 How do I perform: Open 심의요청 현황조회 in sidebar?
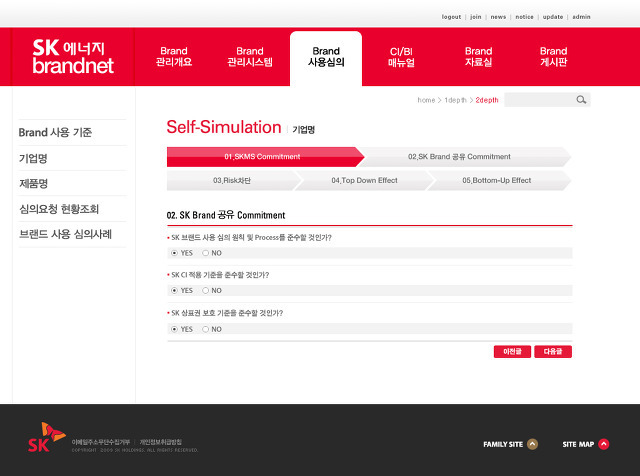pyautogui.click(x=59, y=209)
